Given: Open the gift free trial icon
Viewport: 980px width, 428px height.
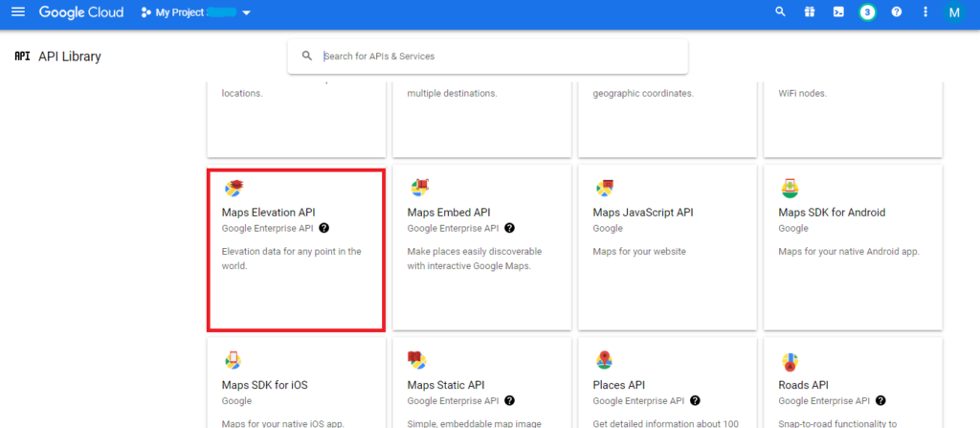Looking at the screenshot, I should tap(810, 11).
